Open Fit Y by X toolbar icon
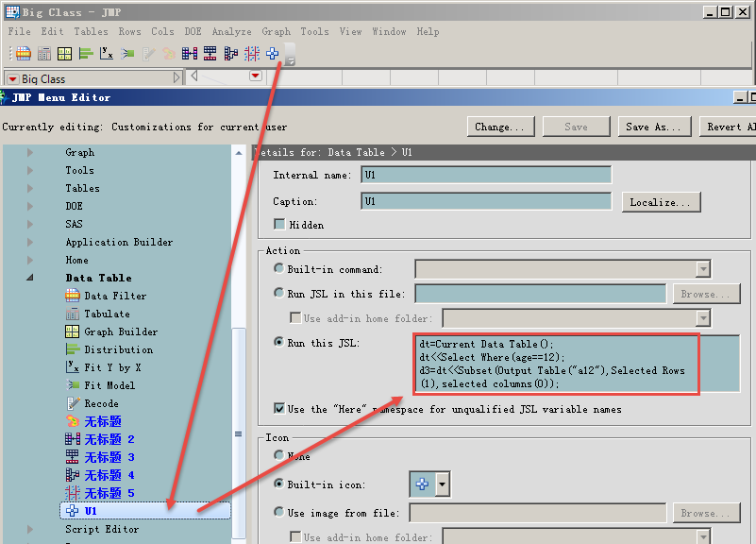Image resolution: width=756 pixels, height=544 pixels. click(x=106, y=53)
